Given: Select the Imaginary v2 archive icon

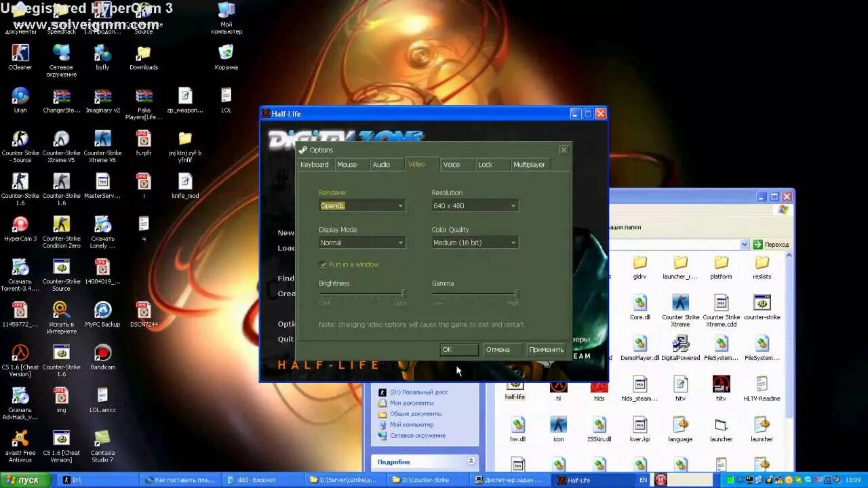Looking at the screenshot, I should 102,100.
